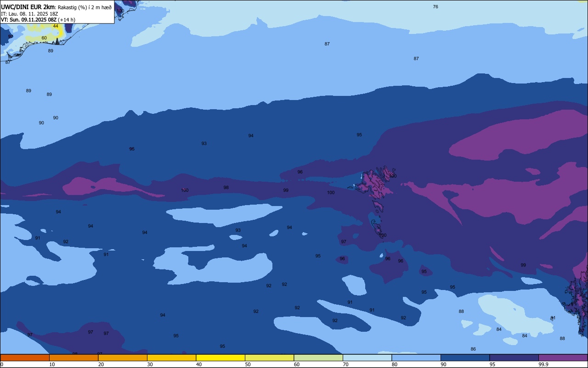Click the dark orange 0–10 legend swatch
This screenshot has height=368, width=588.
(x=25, y=357)
